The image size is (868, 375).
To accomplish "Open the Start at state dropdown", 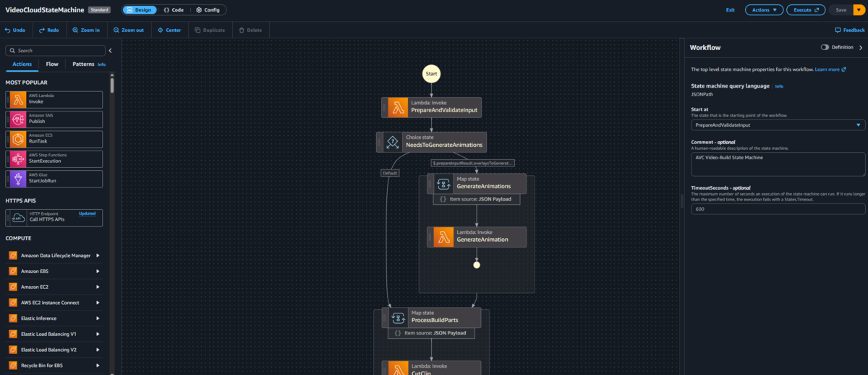I will tap(778, 125).
